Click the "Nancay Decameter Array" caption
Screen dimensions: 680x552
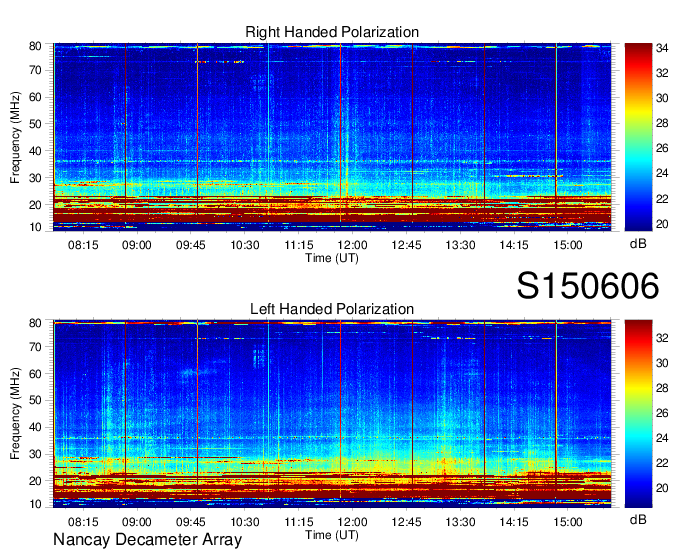pyautogui.click(x=147, y=540)
